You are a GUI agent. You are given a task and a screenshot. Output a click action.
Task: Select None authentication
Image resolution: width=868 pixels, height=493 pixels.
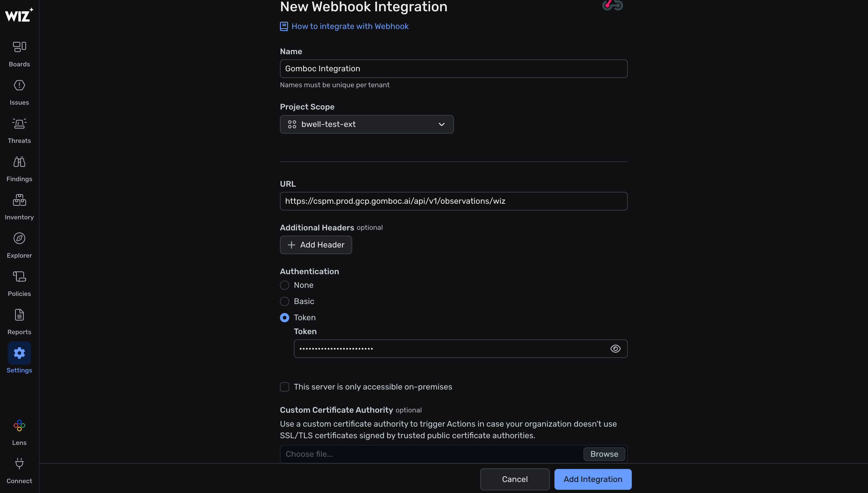(284, 285)
